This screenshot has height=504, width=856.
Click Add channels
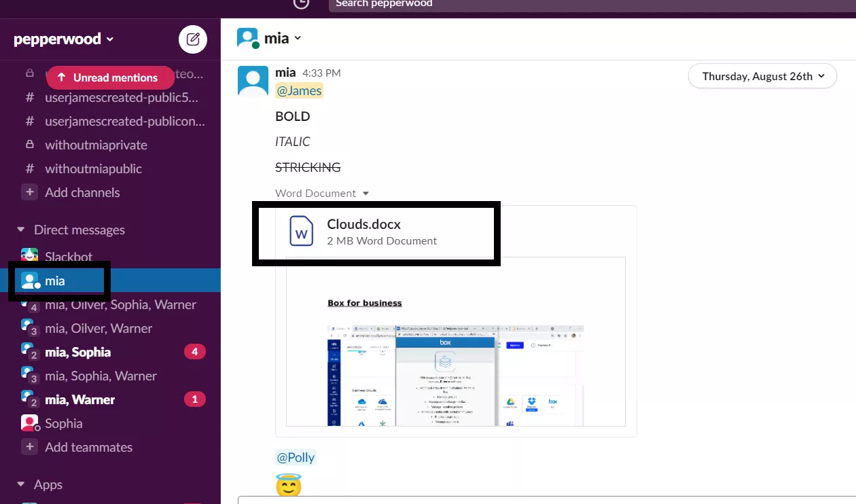82,192
